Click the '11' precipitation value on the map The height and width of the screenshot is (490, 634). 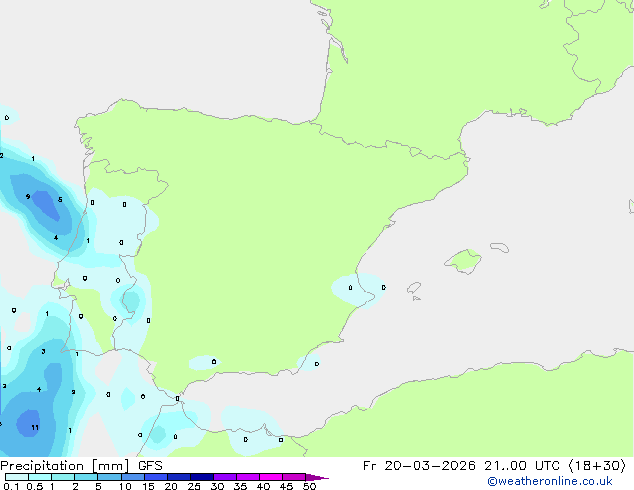[x=35, y=427]
